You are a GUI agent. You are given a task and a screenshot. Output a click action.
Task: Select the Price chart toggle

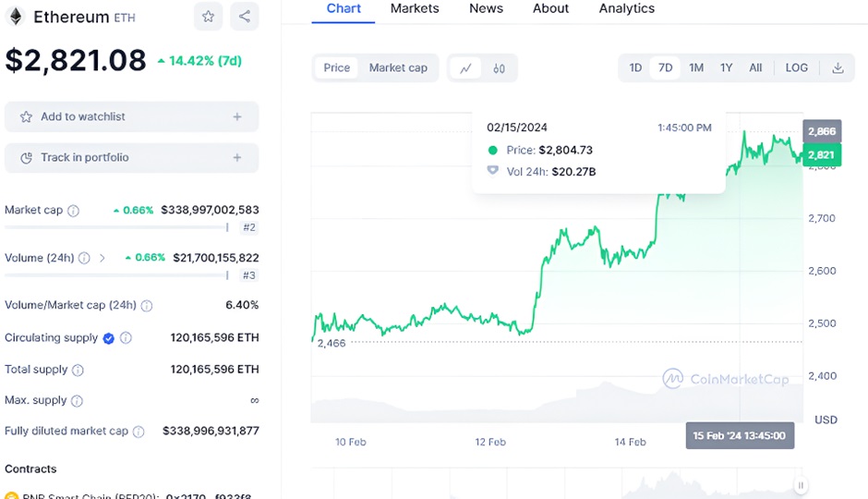pyautogui.click(x=336, y=68)
